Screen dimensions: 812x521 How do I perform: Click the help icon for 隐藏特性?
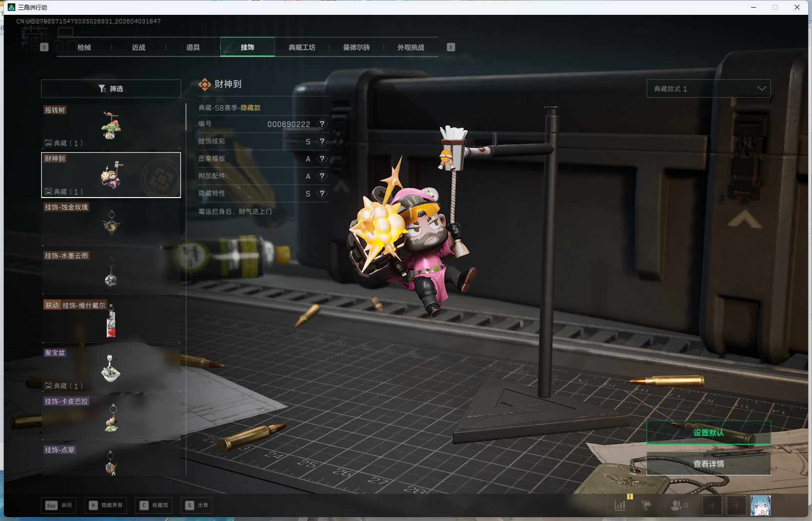(322, 194)
